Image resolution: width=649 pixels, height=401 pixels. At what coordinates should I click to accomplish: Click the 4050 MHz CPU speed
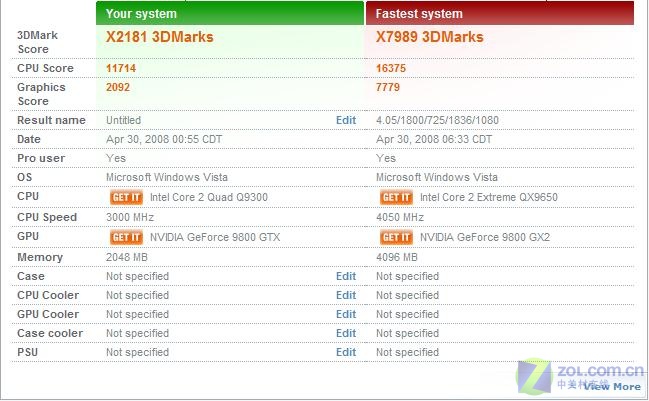pos(400,218)
